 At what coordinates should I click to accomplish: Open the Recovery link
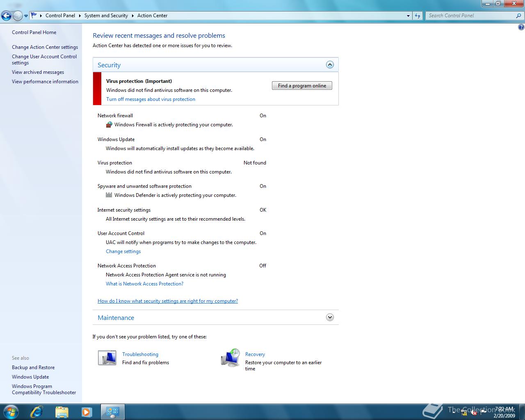[x=255, y=354]
